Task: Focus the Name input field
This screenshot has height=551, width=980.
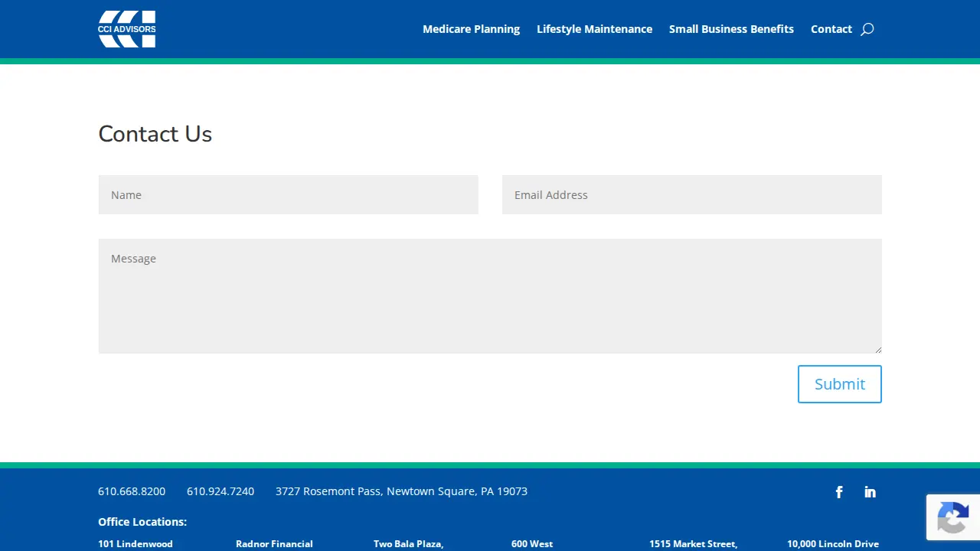Action: (x=289, y=194)
